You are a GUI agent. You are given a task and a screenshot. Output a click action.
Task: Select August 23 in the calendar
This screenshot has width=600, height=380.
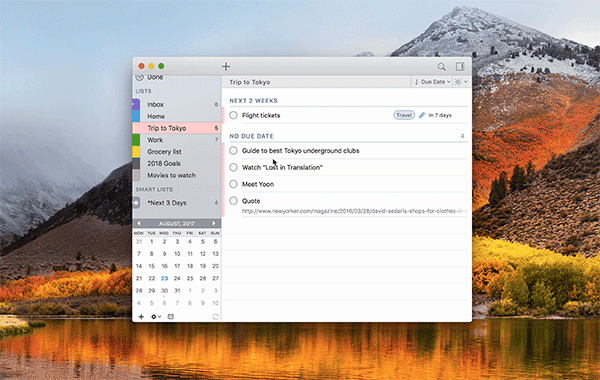click(165, 278)
